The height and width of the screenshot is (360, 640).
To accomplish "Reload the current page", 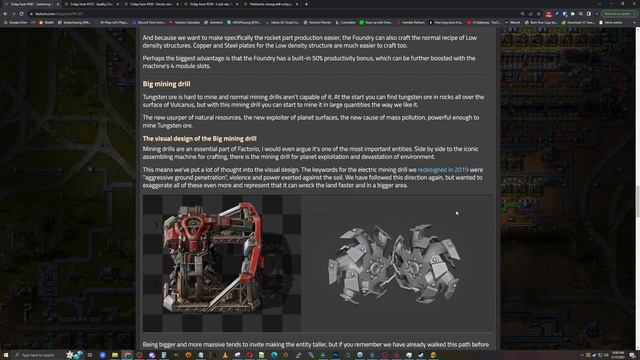I will 21,13.
